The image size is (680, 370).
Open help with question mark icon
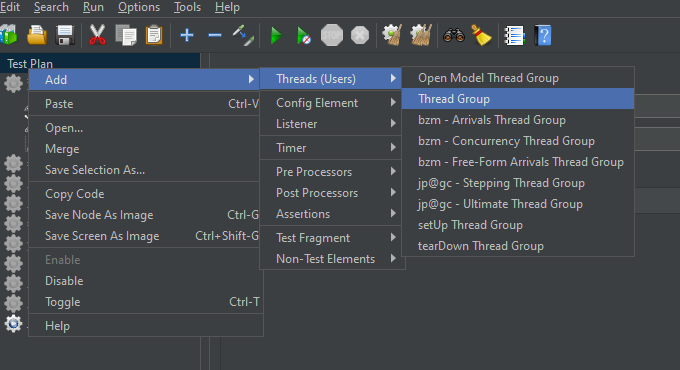(x=543, y=35)
